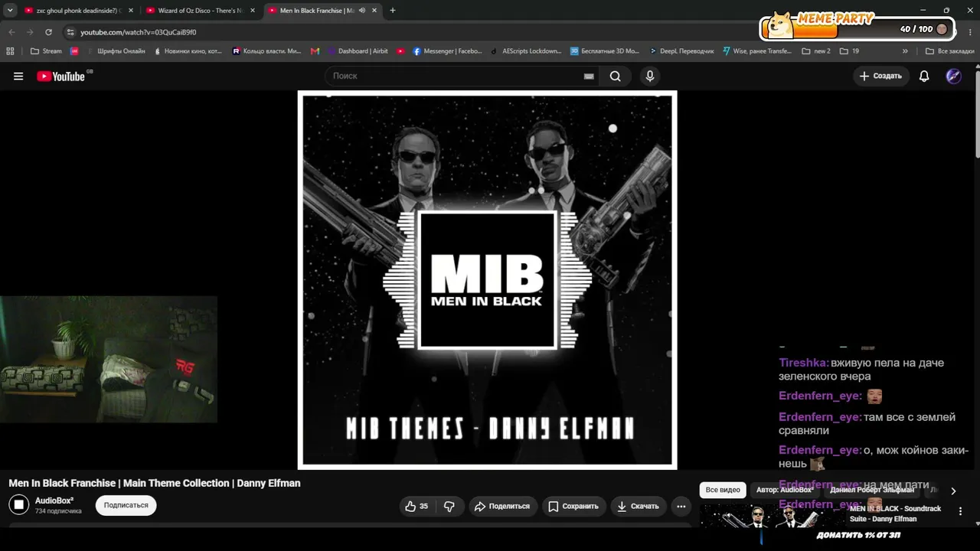
Task: Open the YouTube guide hamburger menu
Action: coord(18,76)
